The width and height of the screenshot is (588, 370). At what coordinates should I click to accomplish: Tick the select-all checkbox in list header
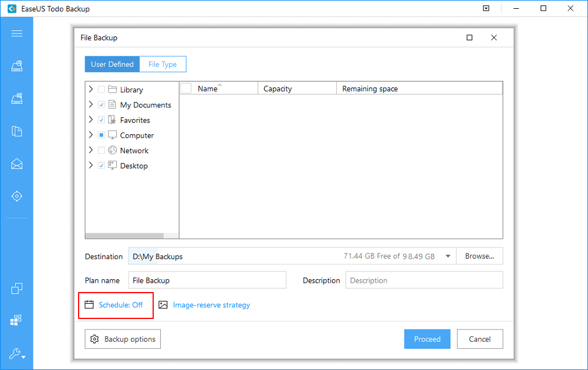tap(186, 88)
